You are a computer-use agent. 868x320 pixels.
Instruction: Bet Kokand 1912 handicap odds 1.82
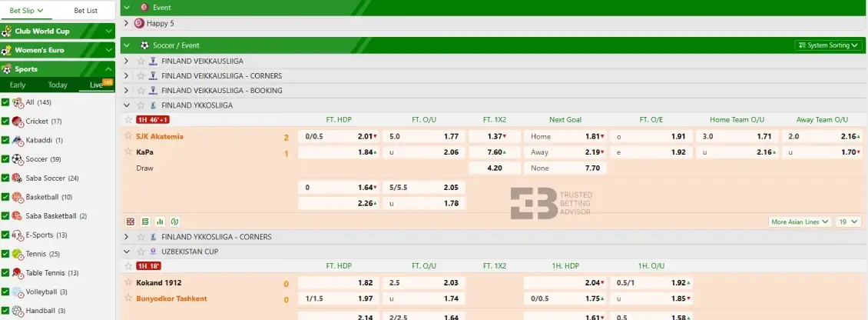point(339,283)
